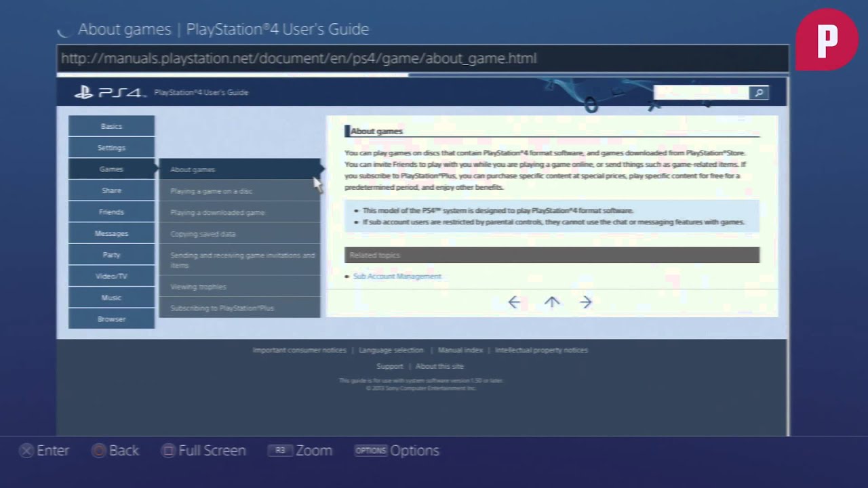Open Manual index link

pyautogui.click(x=460, y=350)
